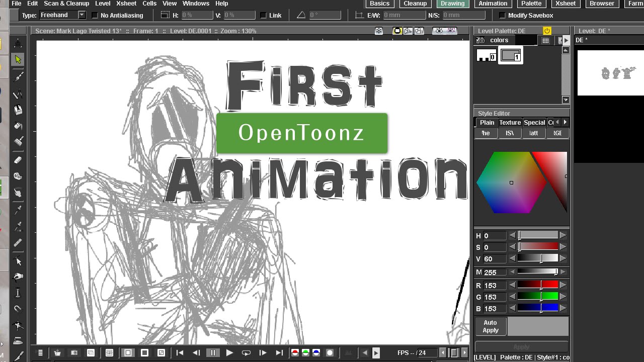
Task: Enable the Modify Savebox checkbox
Action: click(x=502, y=16)
